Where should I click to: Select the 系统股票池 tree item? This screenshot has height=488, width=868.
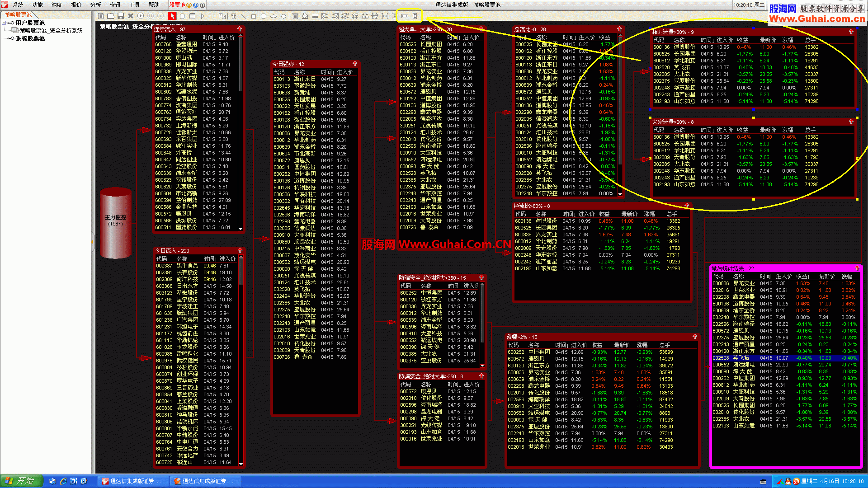(30, 38)
